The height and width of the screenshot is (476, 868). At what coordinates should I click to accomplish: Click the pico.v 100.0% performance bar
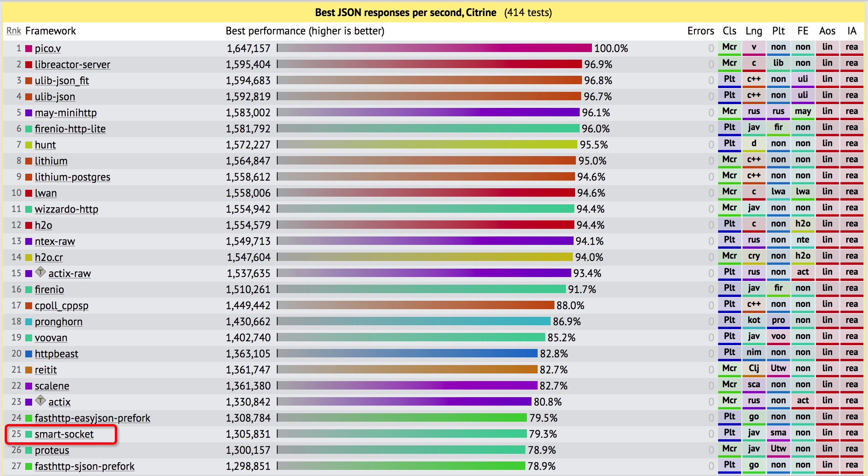tap(434, 48)
